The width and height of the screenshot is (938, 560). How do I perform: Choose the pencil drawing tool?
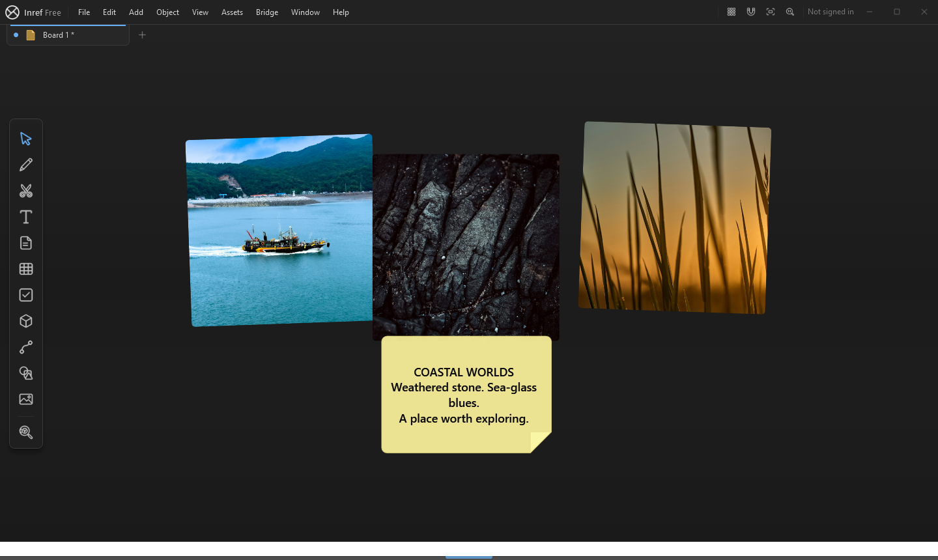26,165
